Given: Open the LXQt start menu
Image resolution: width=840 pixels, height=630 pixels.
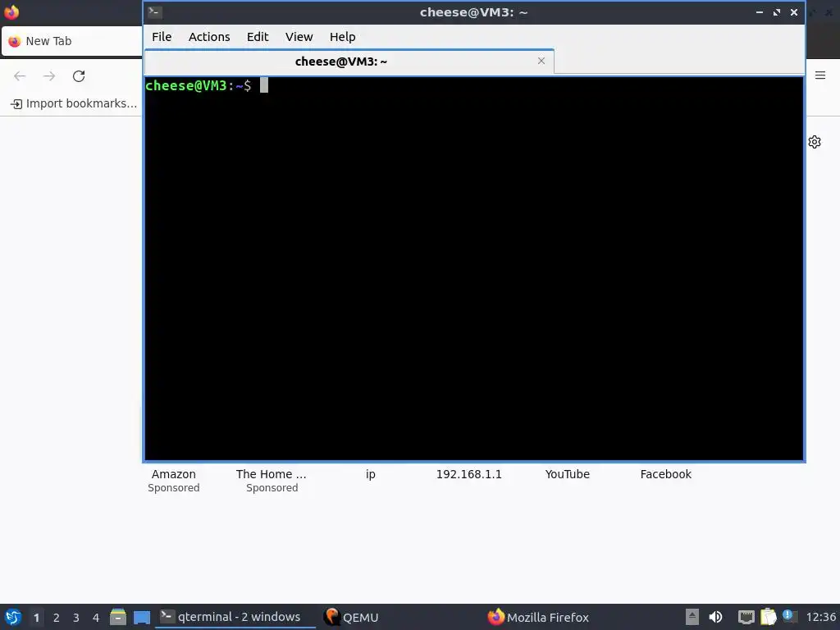Looking at the screenshot, I should tap(13, 617).
